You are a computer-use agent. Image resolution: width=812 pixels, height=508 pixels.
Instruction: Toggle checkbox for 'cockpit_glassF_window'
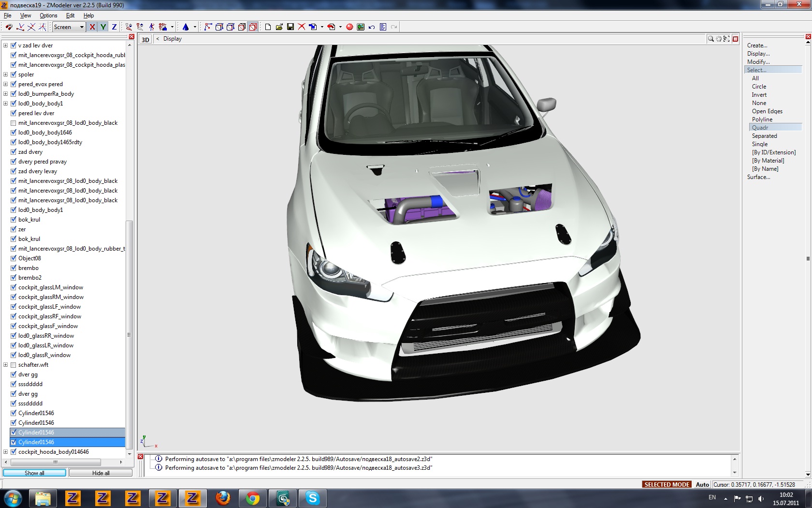pos(14,326)
